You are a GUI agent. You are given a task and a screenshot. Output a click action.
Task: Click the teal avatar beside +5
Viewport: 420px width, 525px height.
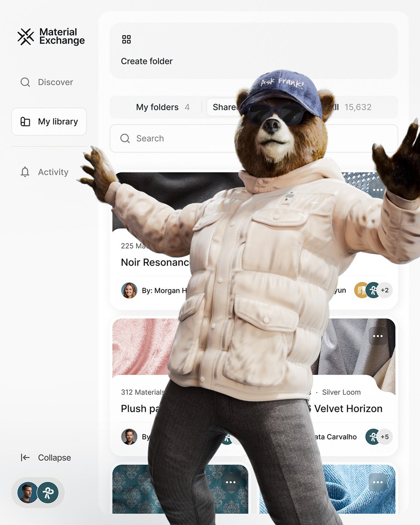tap(373, 437)
